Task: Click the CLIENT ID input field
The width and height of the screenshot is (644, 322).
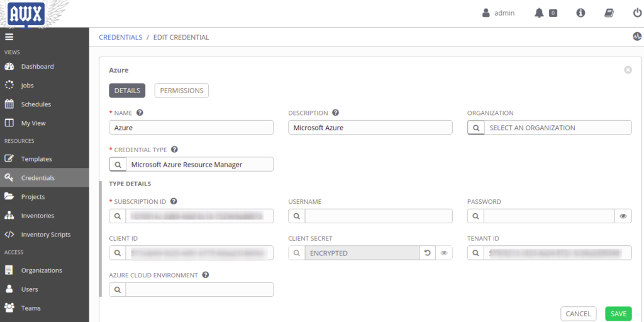Action: tap(199, 253)
